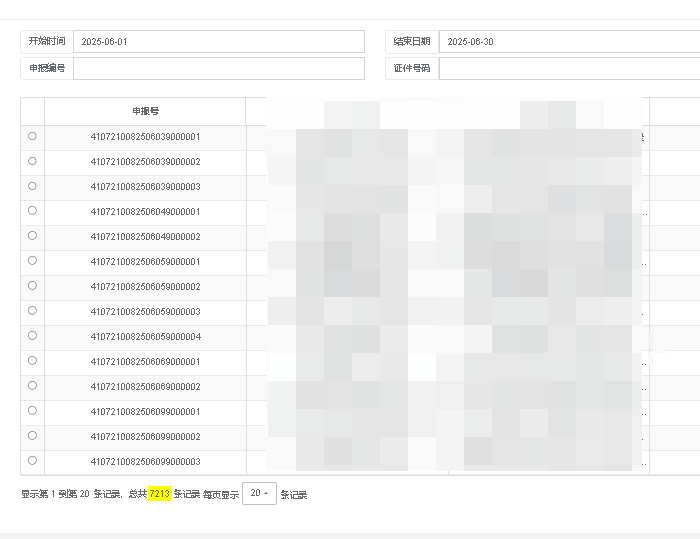This screenshot has height=539, width=700.
Task: Click the highlighted total count 7213
Action: 160,494
